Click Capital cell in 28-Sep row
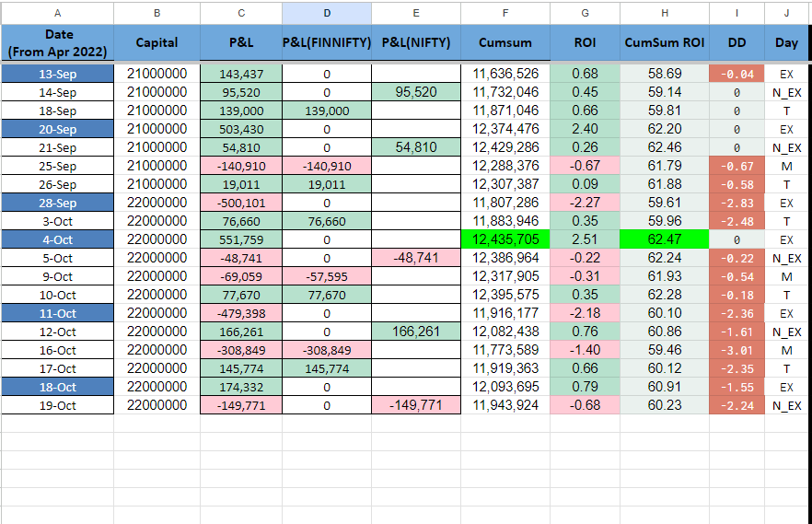 click(157, 203)
